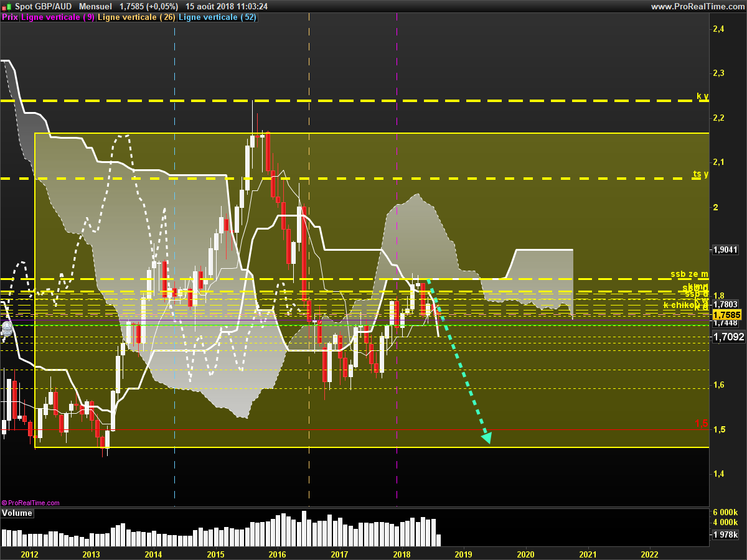Click the cyan dashed arrow head near 2019
This screenshot has height=560, width=747.
pyautogui.click(x=487, y=437)
